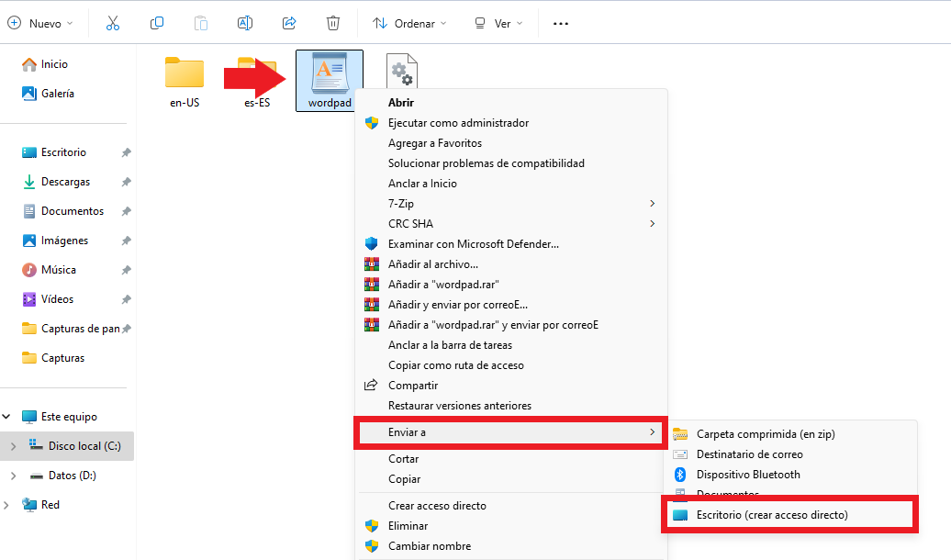Image resolution: width=951 pixels, height=560 pixels.
Task: Choose Agregar a Favoritos
Action: point(510,143)
